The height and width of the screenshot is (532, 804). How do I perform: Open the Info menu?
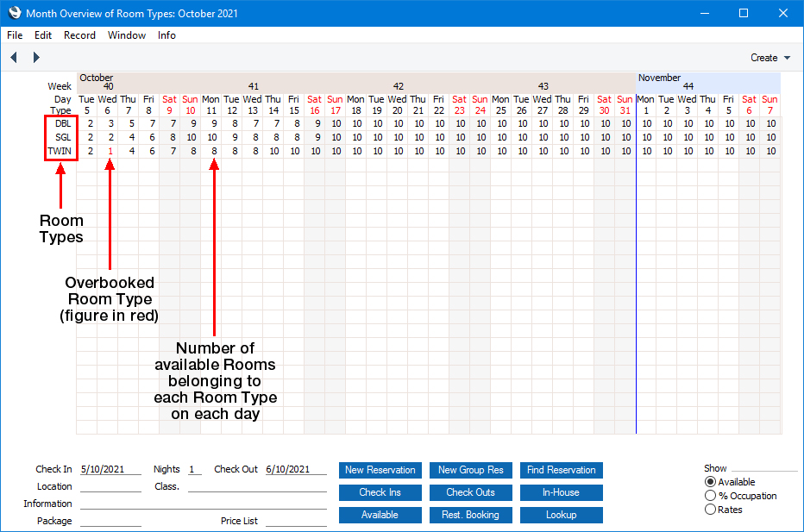[166, 35]
